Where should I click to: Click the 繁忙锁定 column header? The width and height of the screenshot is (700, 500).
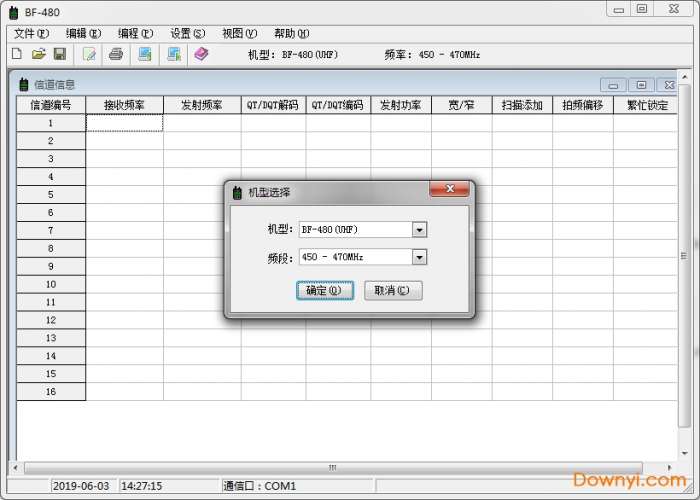click(x=646, y=105)
